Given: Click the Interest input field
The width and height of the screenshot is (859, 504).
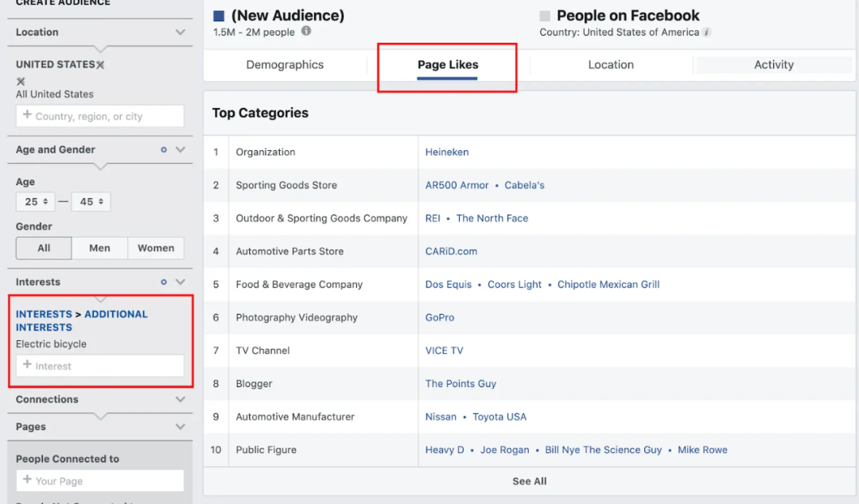Looking at the screenshot, I should pyautogui.click(x=100, y=366).
